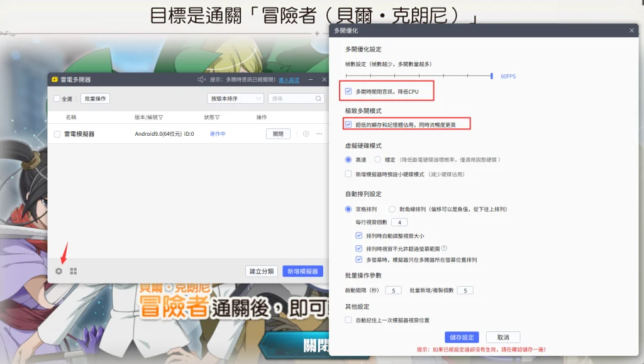The width and height of the screenshot is (644, 364).
Task: Click the 60FPS value label
Action: point(508,76)
